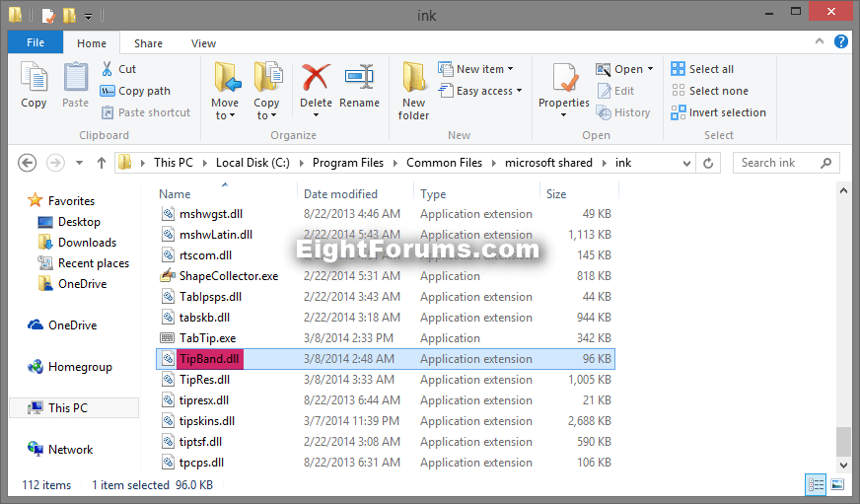This screenshot has height=504, width=860.
Task: Go forward with the Forward arrow
Action: [55, 163]
